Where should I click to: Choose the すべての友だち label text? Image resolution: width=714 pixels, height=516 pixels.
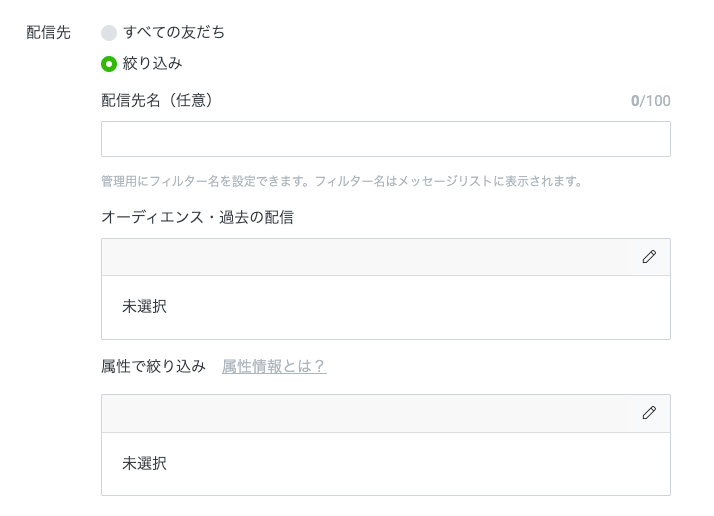[x=174, y=32]
